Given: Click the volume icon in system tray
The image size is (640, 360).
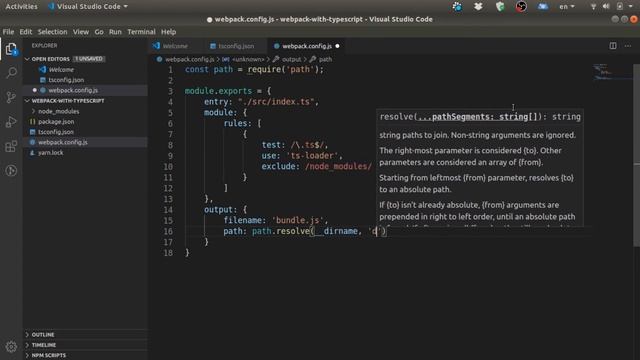Looking at the screenshot, I should (606, 7).
